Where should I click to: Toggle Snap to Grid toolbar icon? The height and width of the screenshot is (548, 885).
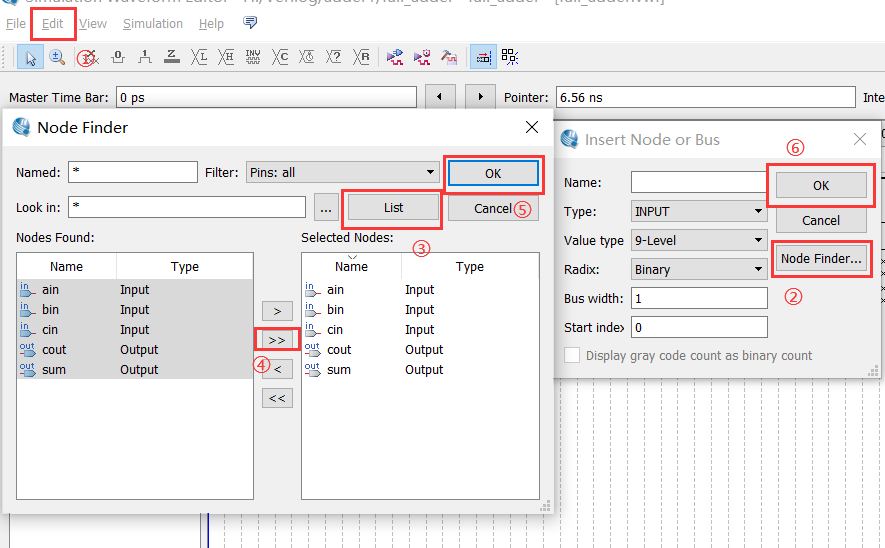click(x=483, y=57)
